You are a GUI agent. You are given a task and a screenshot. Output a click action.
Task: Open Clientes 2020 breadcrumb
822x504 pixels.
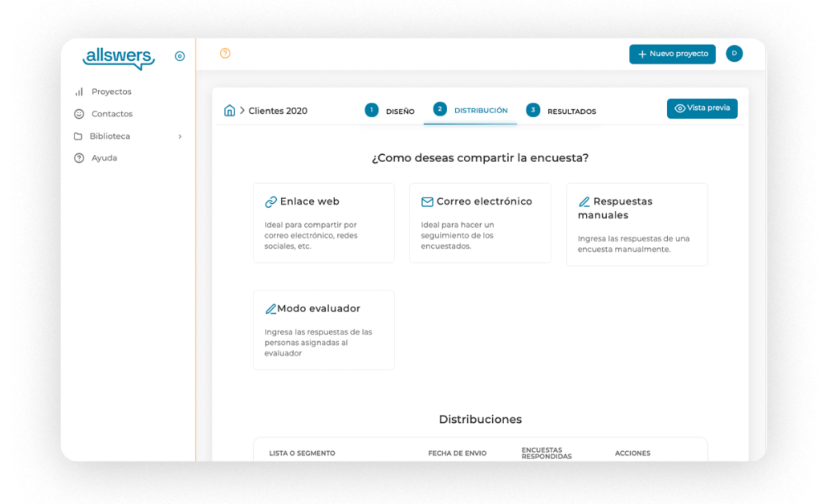point(278,111)
